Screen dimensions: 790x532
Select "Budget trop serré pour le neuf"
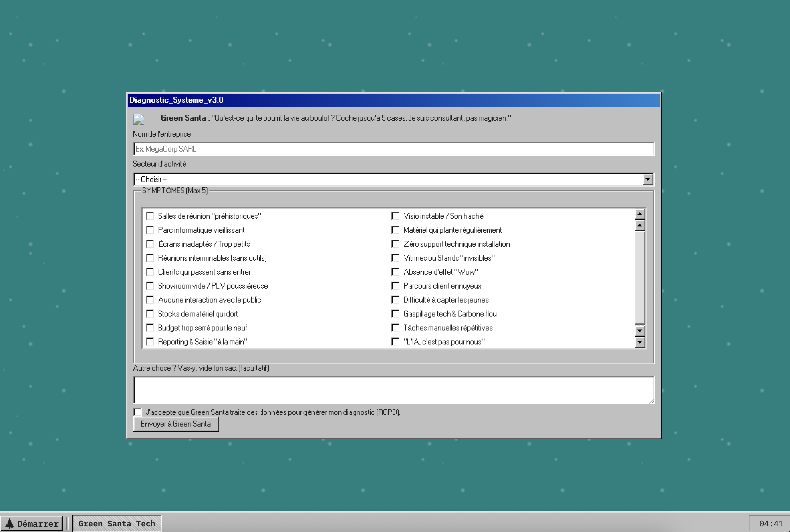point(150,328)
